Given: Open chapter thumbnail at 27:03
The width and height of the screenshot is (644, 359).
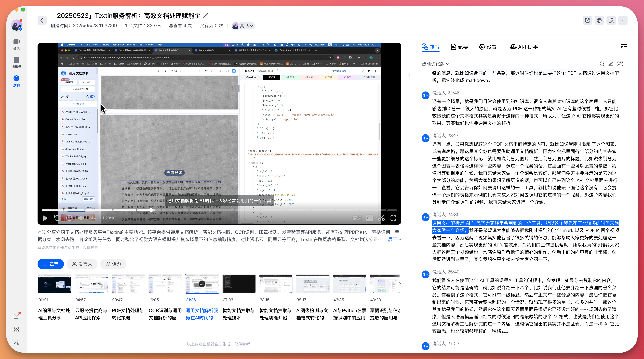Looking at the screenshot, I should 239,284.
